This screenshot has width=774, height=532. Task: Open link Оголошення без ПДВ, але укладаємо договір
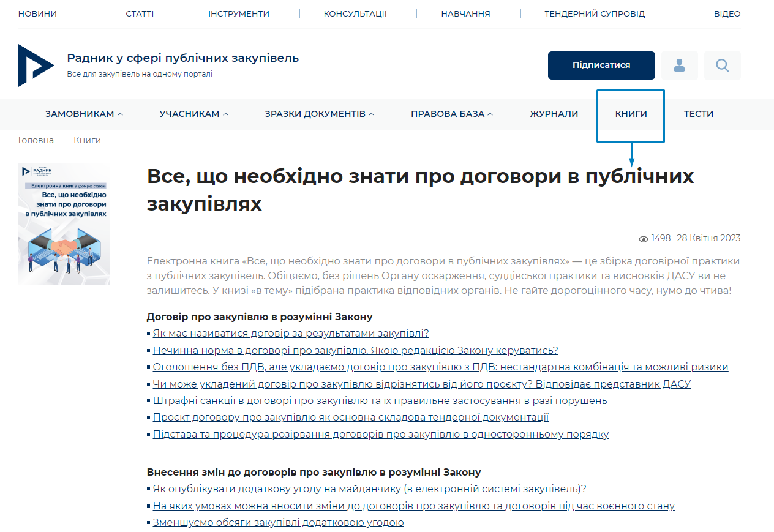[x=440, y=367]
